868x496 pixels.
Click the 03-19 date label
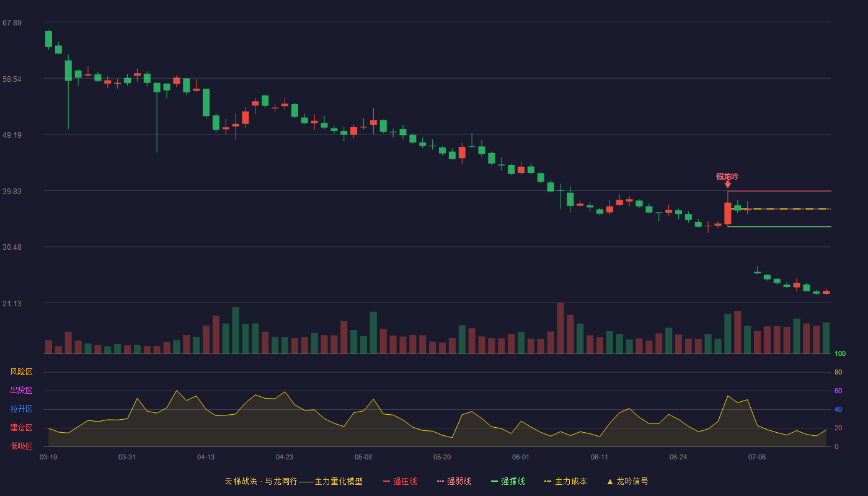[x=48, y=457]
